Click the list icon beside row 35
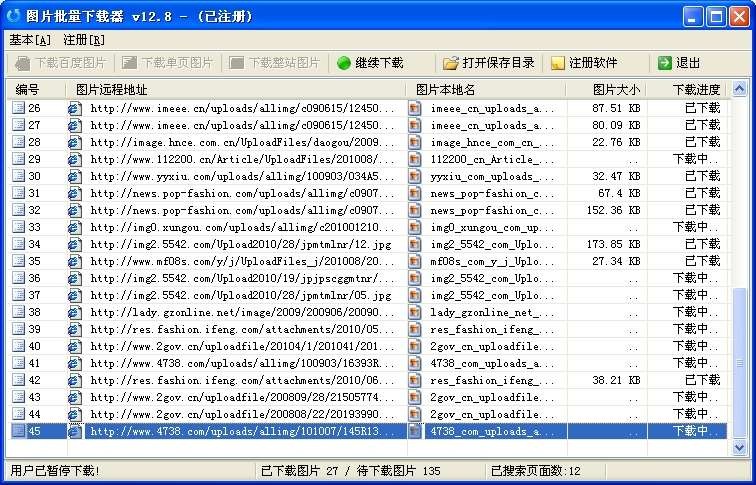756x485 pixels. click(18, 261)
